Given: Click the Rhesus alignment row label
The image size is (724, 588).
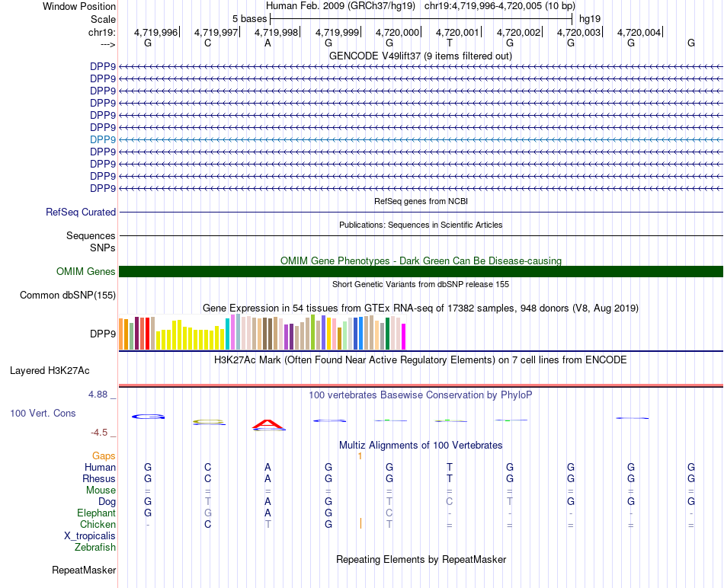Looking at the screenshot, I should tap(99, 478).
